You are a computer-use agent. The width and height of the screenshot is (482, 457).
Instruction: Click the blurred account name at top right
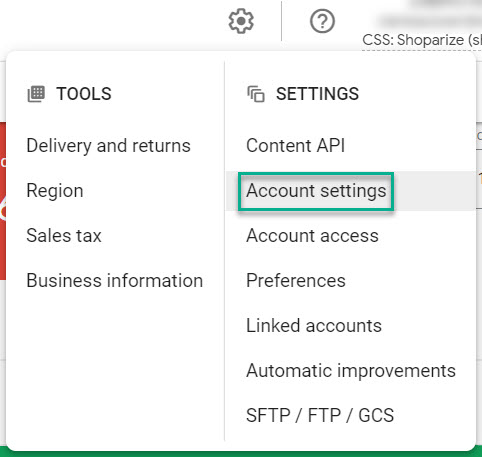430,21
